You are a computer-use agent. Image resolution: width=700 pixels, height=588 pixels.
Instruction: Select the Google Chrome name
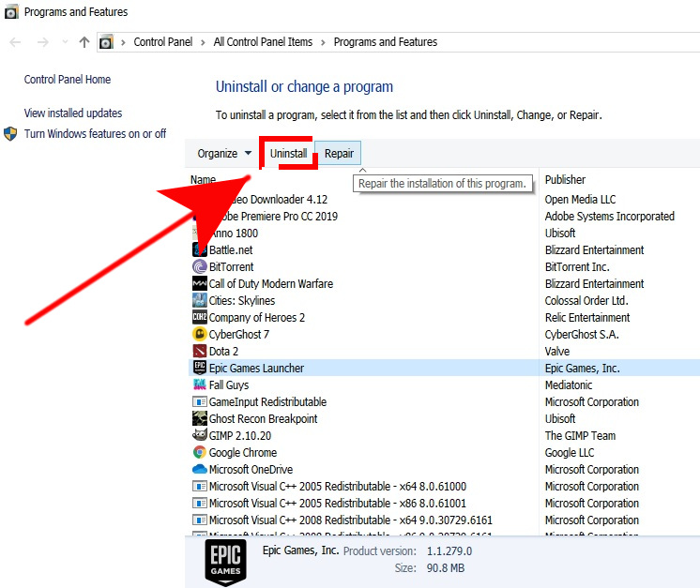(243, 452)
